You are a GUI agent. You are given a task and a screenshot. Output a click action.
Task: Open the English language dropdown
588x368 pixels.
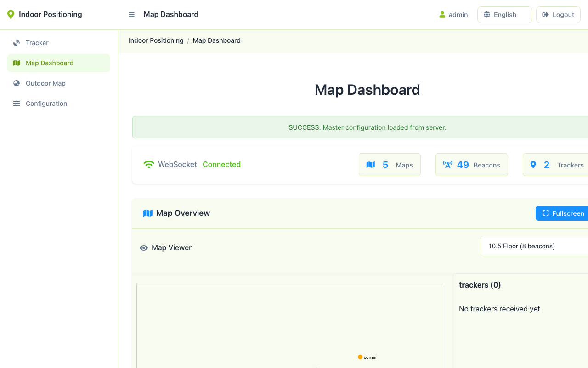pyautogui.click(x=505, y=15)
